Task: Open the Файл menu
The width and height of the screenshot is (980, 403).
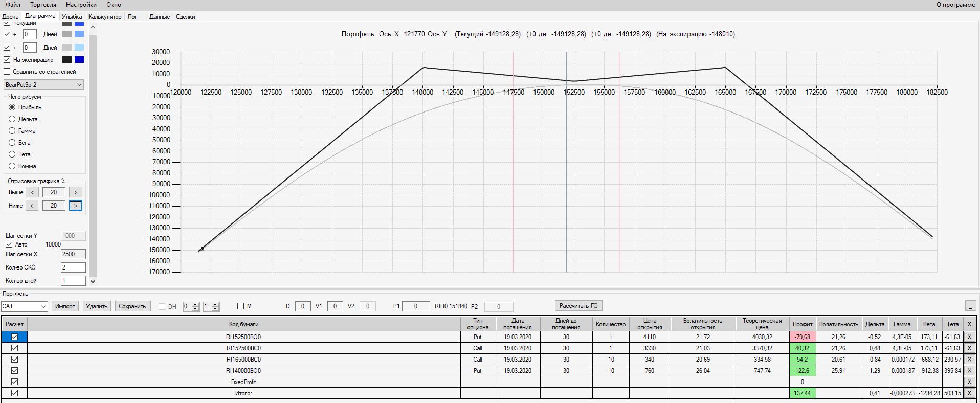Action: [13, 5]
